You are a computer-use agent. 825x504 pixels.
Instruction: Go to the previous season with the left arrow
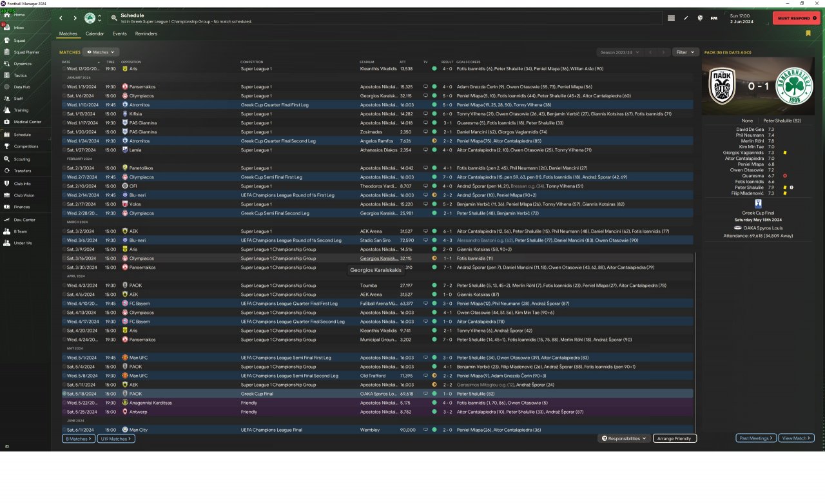651,52
